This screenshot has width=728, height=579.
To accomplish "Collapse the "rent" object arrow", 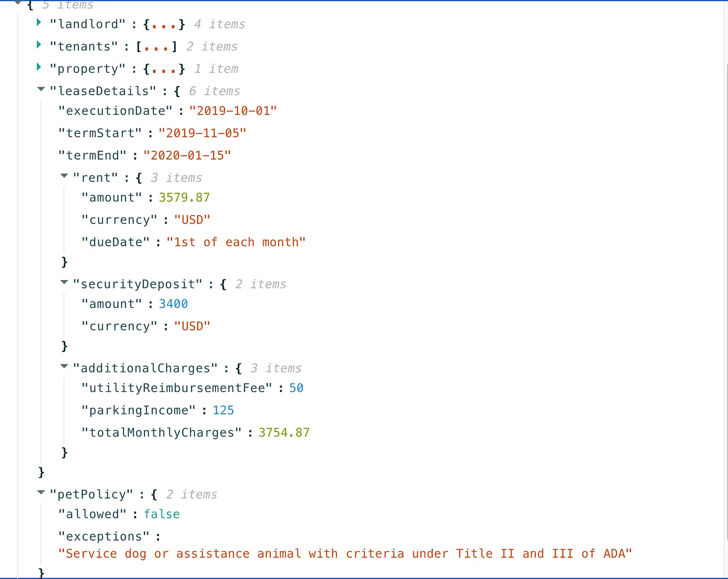I will click(64, 176).
